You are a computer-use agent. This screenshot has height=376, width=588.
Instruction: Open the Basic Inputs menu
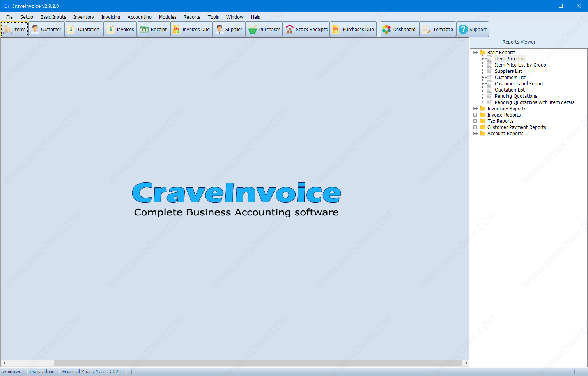[53, 17]
